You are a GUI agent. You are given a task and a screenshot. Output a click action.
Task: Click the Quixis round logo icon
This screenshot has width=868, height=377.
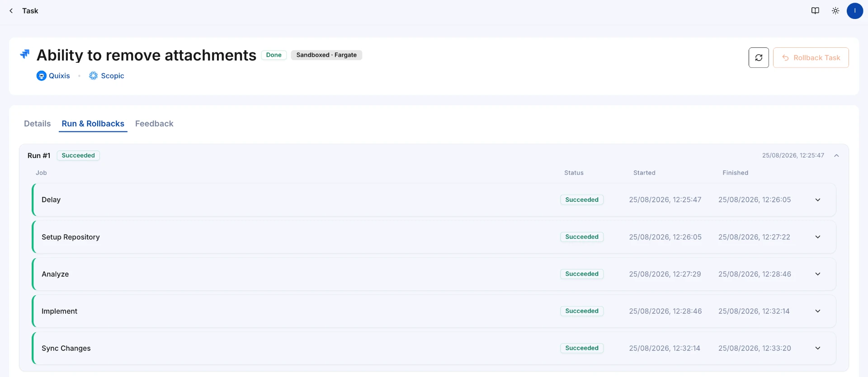41,76
